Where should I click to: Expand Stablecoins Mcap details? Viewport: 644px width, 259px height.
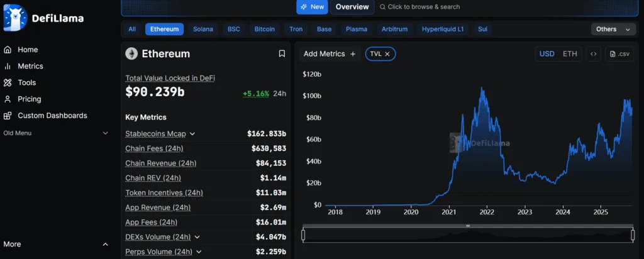coord(192,134)
